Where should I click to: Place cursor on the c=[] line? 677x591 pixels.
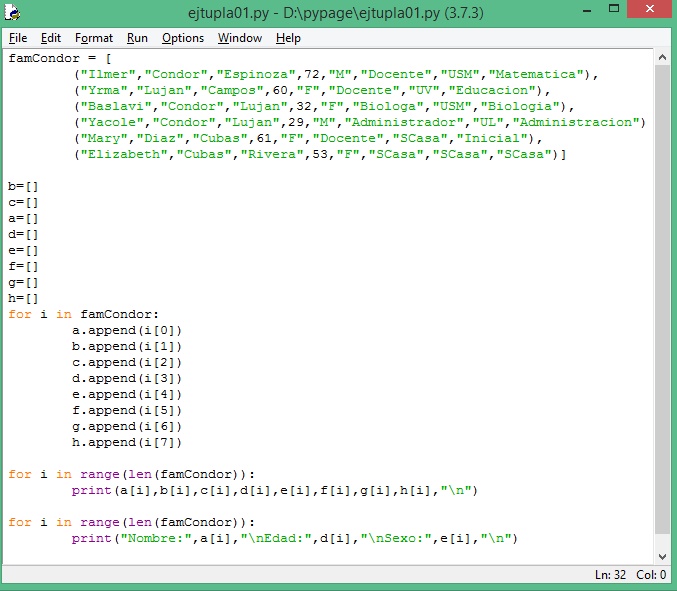(x=23, y=202)
